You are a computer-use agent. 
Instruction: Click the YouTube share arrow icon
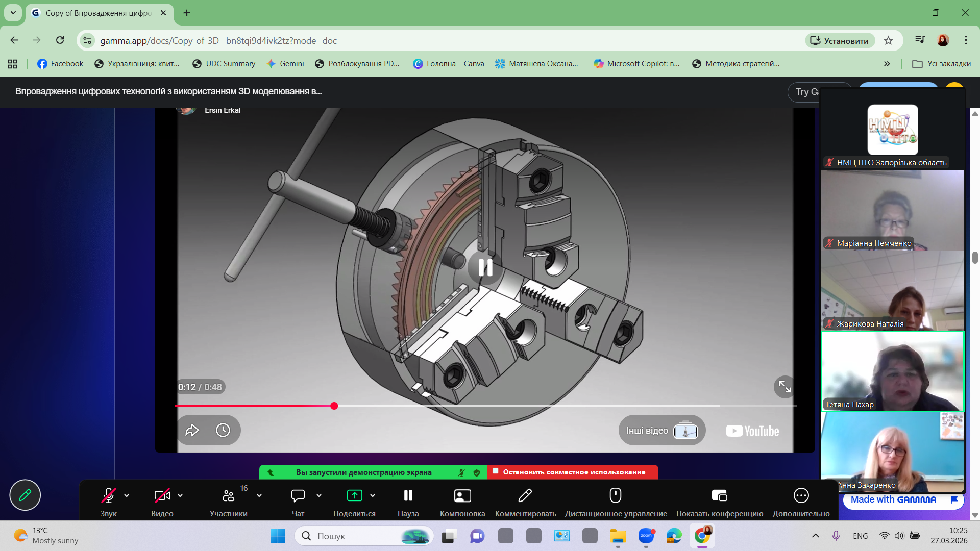(192, 430)
